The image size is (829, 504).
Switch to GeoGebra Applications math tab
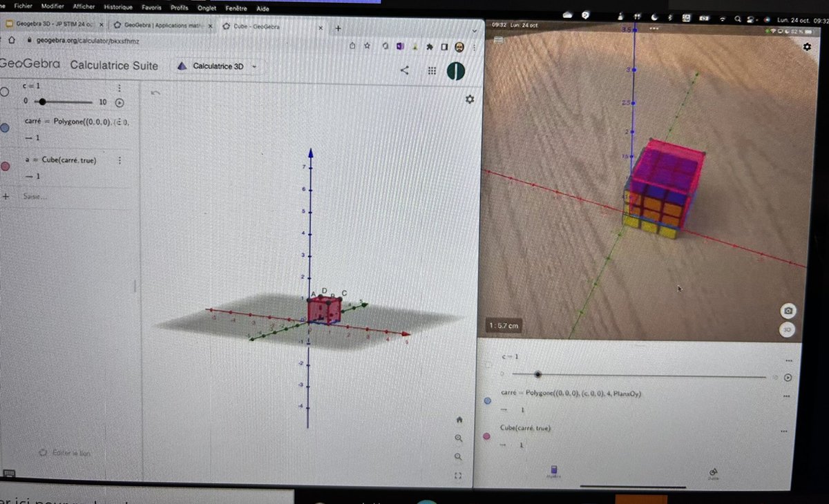click(x=163, y=26)
